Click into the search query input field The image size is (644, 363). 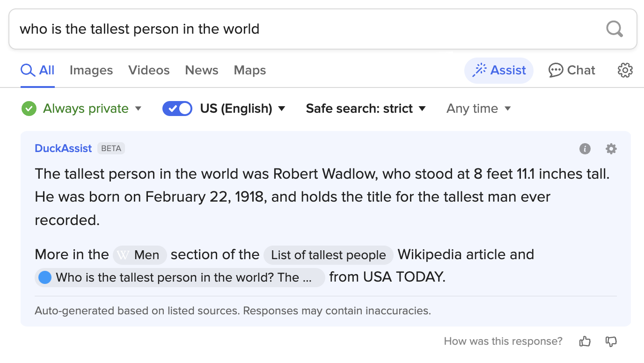(x=304, y=29)
